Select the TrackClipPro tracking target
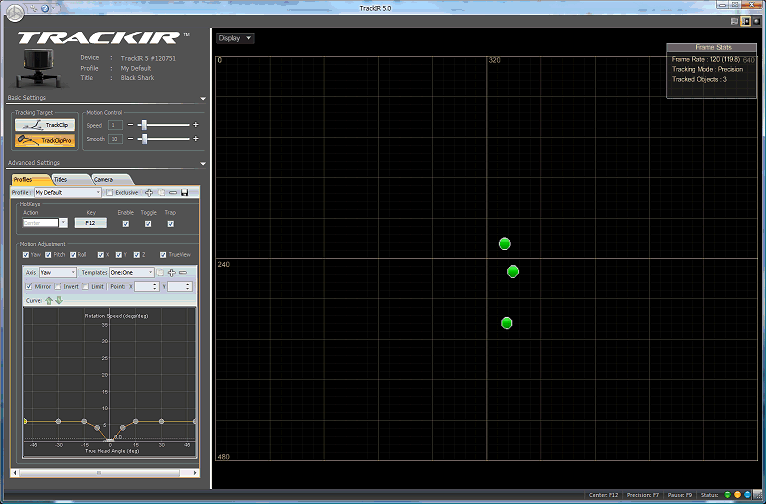 coord(45,140)
